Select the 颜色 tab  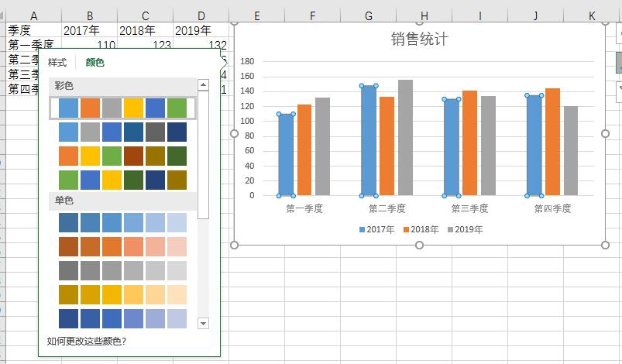95,63
